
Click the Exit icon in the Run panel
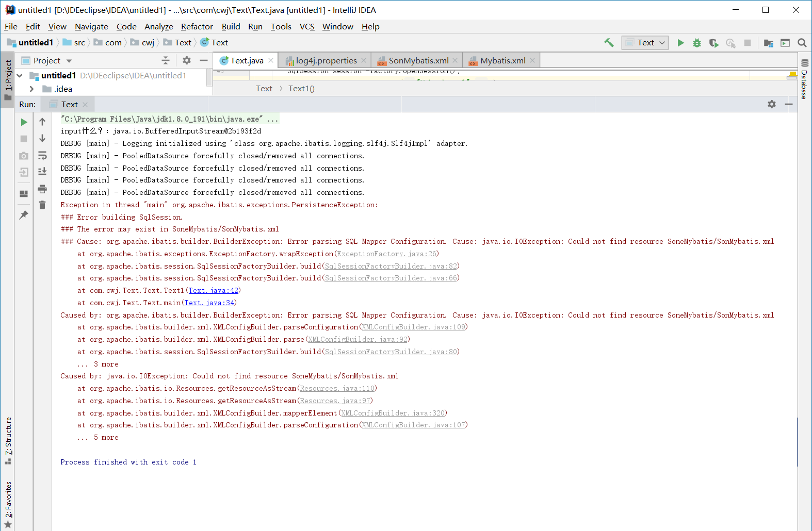24,172
